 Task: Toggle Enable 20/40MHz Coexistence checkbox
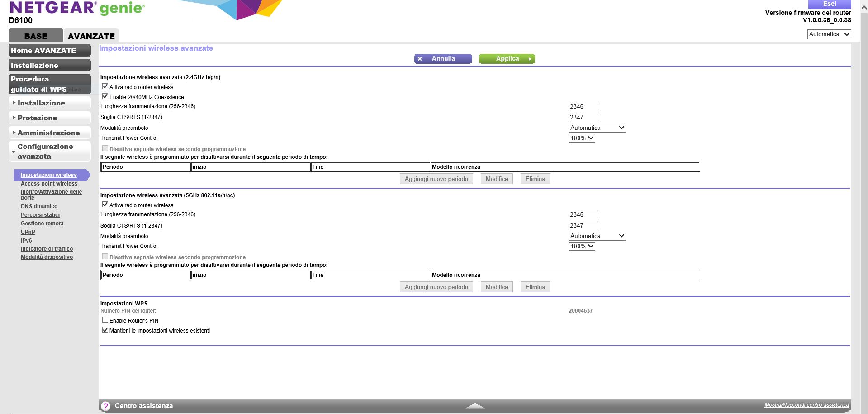pyautogui.click(x=105, y=96)
